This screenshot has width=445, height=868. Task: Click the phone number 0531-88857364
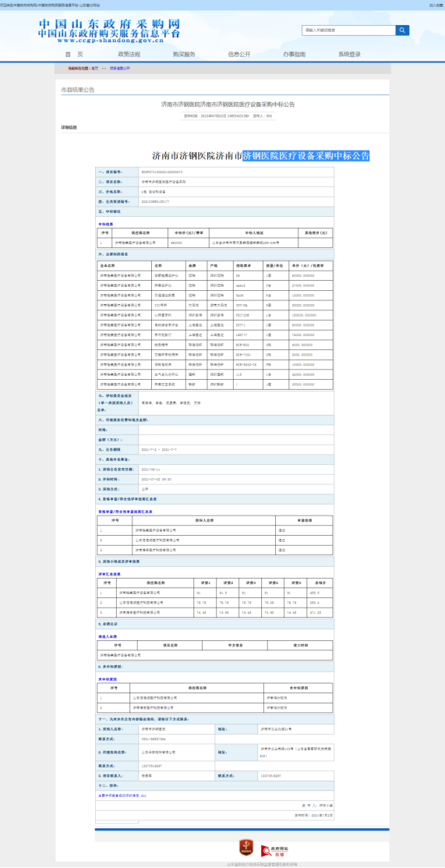(155, 739)
